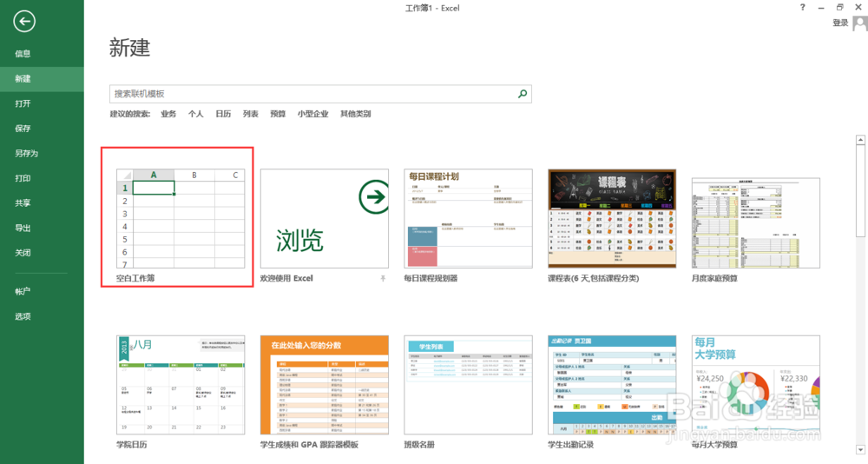This screenshot has width=868, height=464.
Task: Click the 登录 sign-in link
Action: click(840, 23)
